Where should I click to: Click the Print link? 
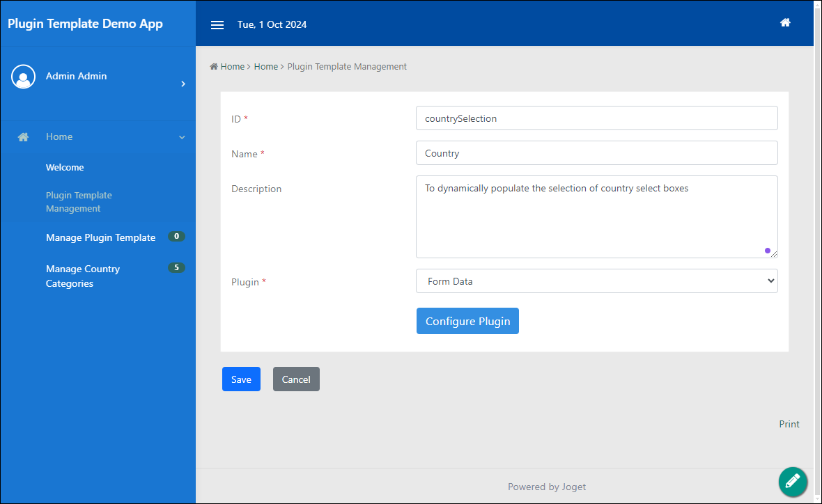[x=789, y=424]
